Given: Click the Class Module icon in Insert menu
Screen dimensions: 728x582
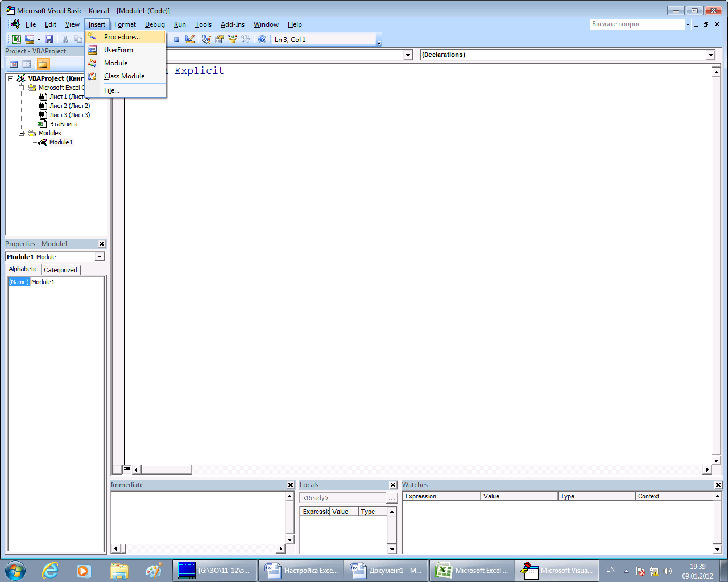Looking at the screenshot, I should pos(92,76).
